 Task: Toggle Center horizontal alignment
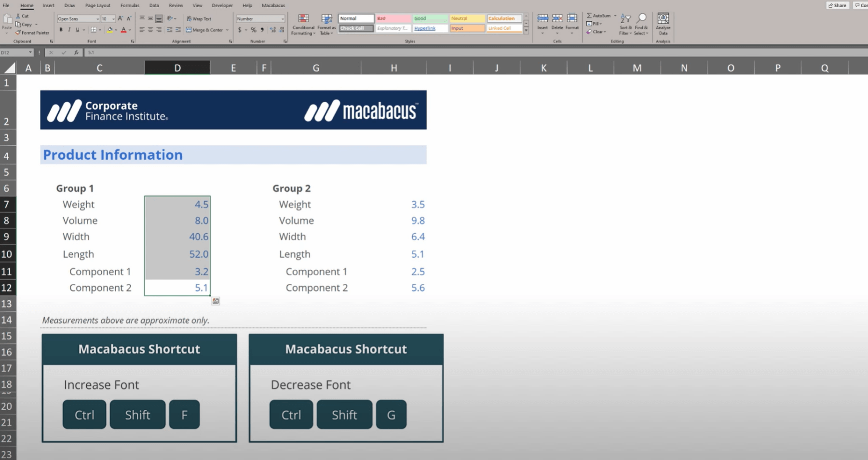click(x=150, y=30)
